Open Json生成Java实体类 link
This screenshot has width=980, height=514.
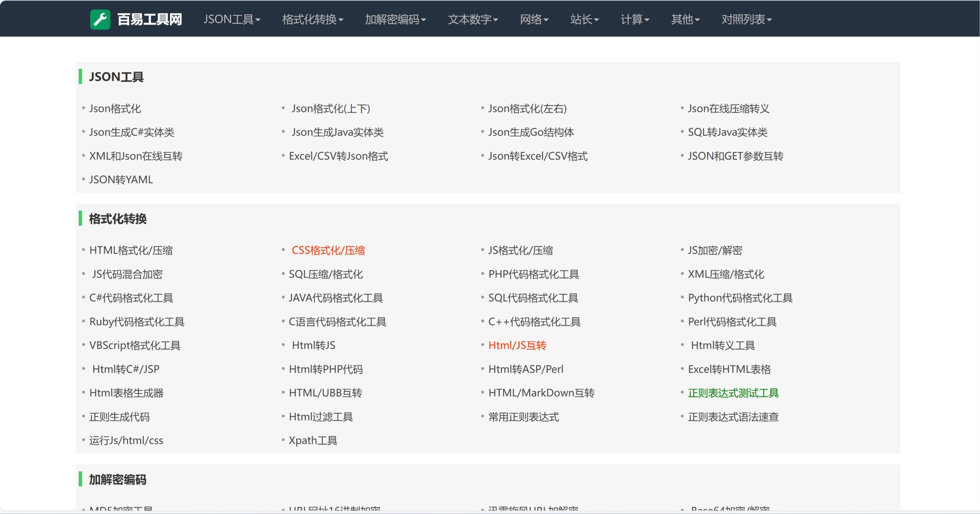tap(338, 132)
